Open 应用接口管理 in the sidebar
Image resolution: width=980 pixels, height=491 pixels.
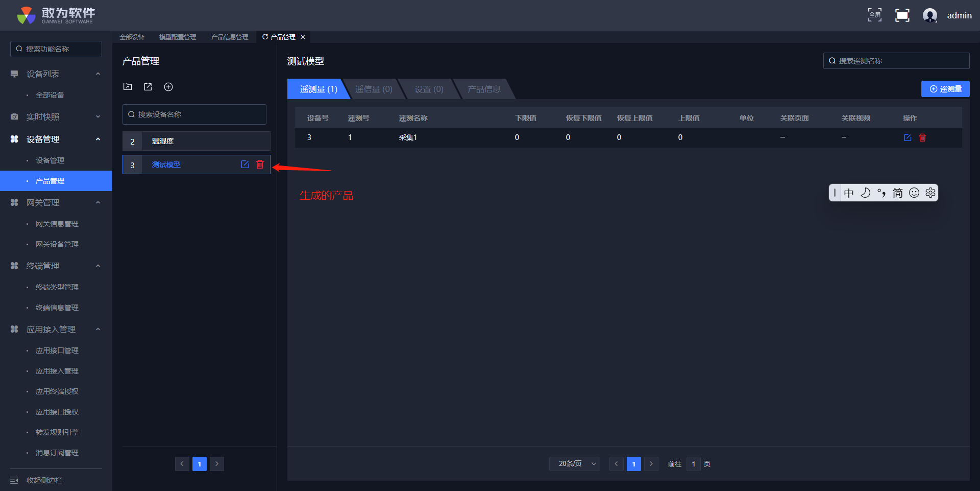(x=57, y=350)
